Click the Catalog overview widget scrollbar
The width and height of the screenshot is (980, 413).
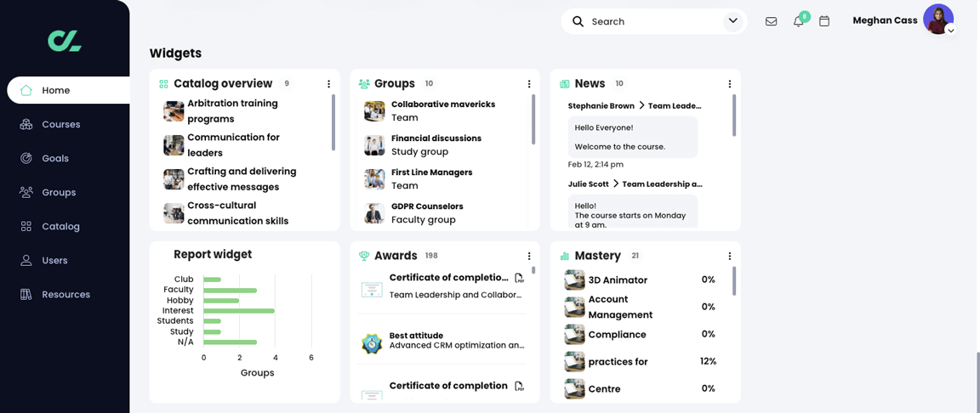click(x=333, y=122)
